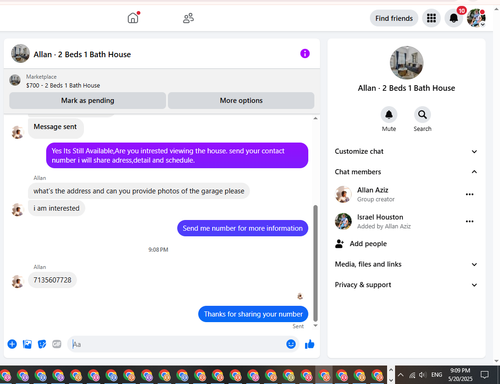Screen dimensions: 500x384
Task: Expand Privacy & support section
Action: pyautogui.click(x=406, y=285)
